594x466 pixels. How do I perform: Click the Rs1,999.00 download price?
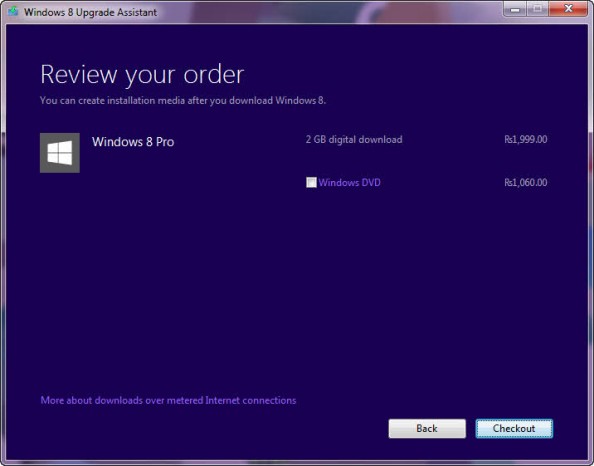coord(525,139)
